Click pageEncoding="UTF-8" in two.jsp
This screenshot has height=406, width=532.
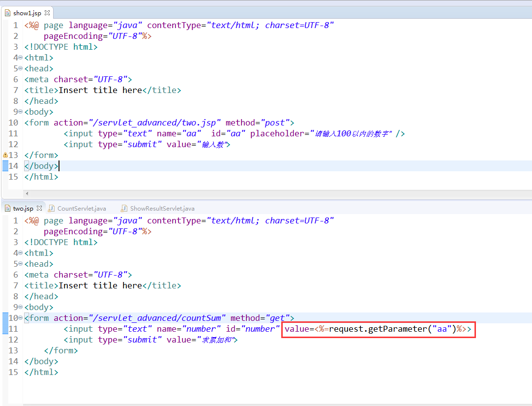click(x=92, y=231)
